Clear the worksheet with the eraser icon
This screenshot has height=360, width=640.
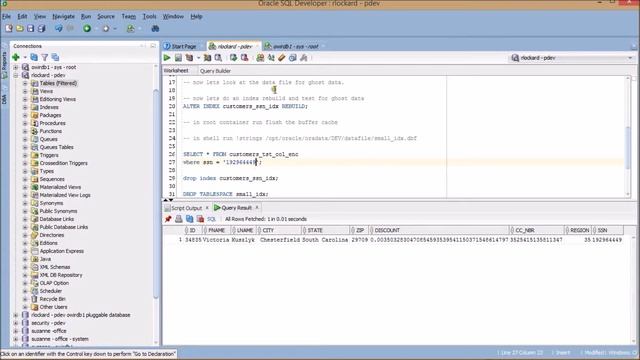pos(282,58)
